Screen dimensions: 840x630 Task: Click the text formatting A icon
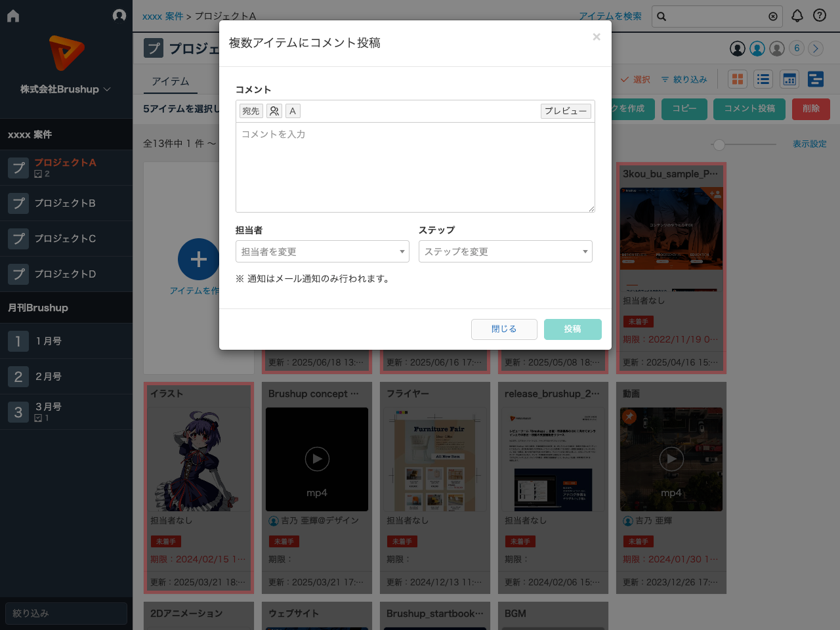tap(292, 110)
